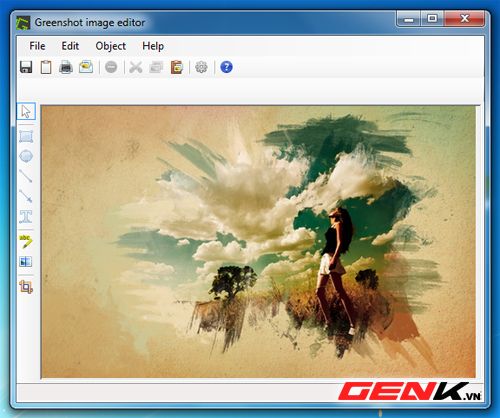500x418 pixels.
Task: Select the draw arrow tool
Action: tap(26, 196)
